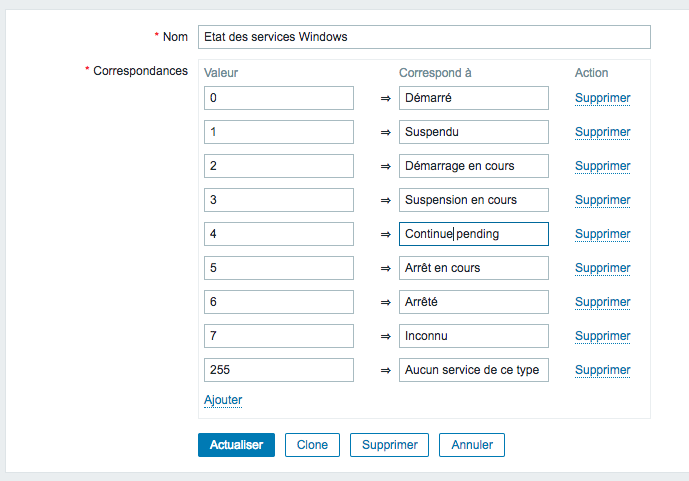This screenshot has height=481, width=689.
Task: Click the Actualiser button
Action: (236, 445)
